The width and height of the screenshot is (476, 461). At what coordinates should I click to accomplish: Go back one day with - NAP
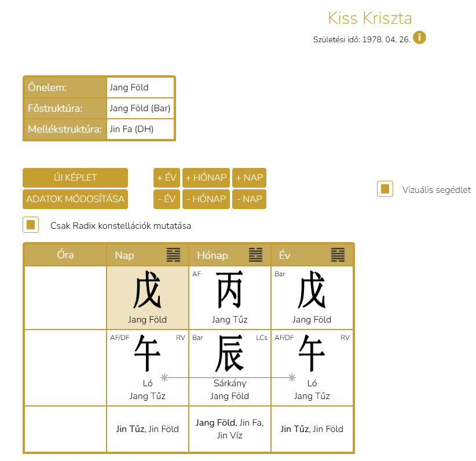pos(249,199)
